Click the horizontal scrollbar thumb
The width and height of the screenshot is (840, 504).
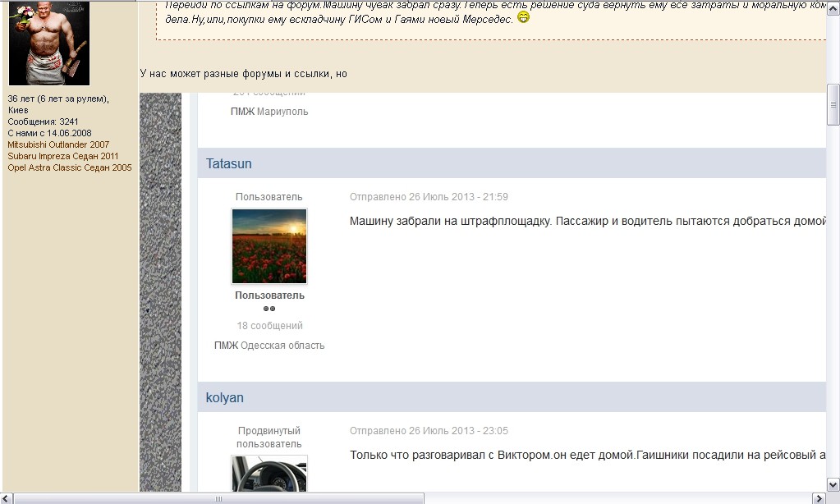[218, 497]
